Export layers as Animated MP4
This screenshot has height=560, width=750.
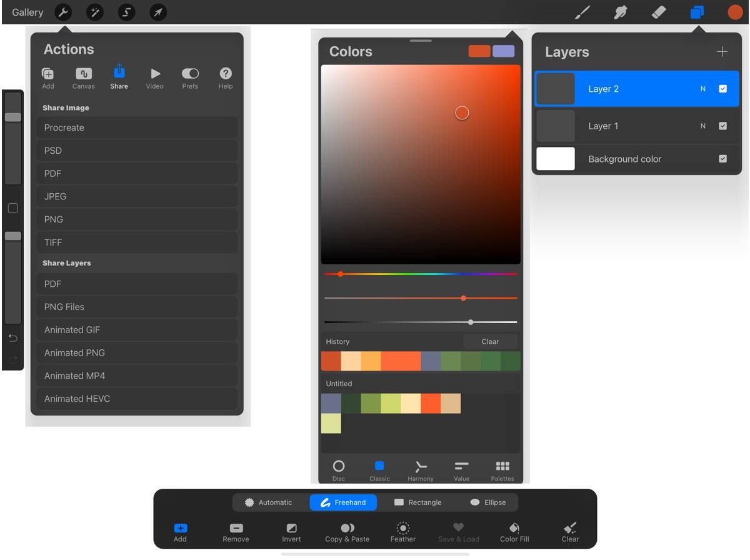pyautogui.click(x=137, y=376)
